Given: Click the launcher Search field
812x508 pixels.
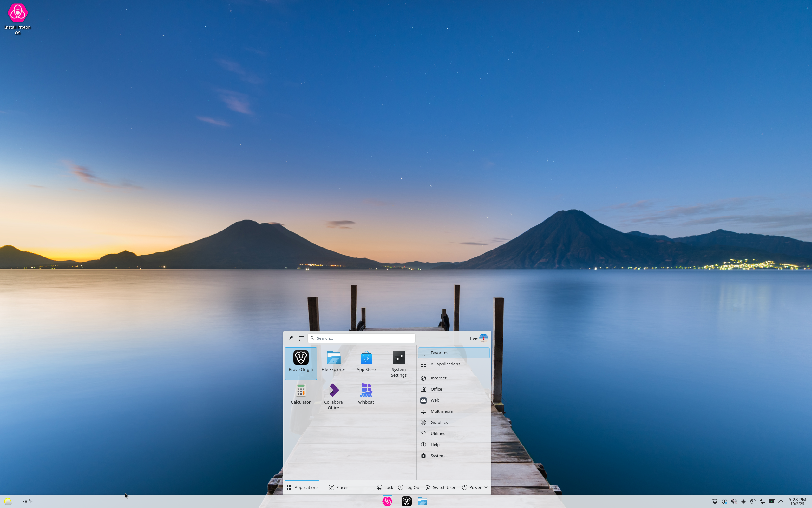Looking at the screenshot, I should 361,338.
